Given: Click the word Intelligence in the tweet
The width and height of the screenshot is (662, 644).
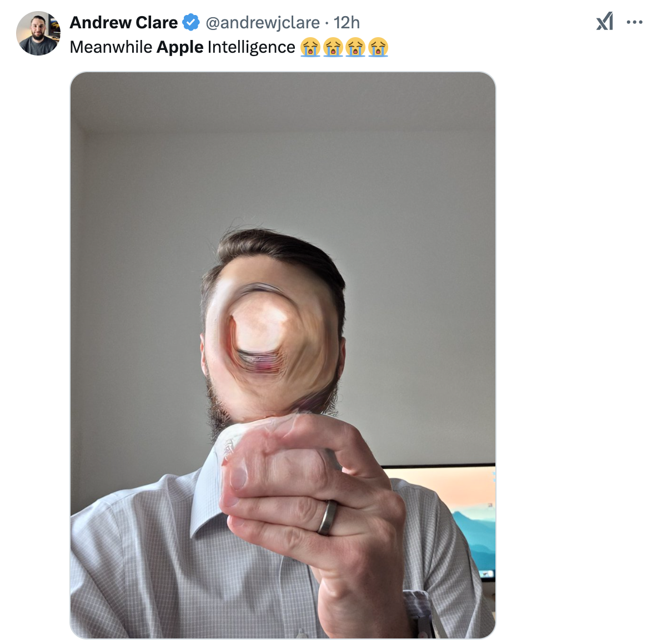Looking at the screenshot, I should 251,47.
